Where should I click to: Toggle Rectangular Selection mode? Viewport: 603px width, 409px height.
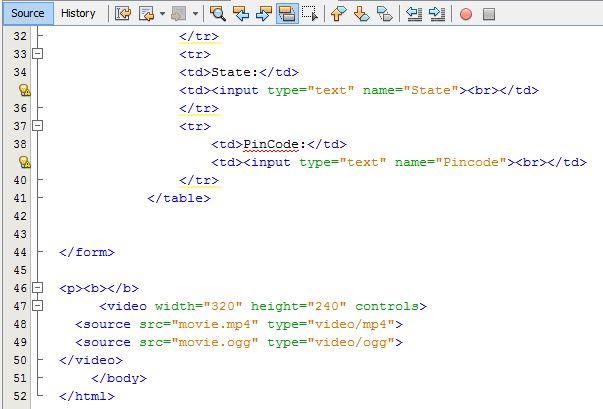pos(310,14)
